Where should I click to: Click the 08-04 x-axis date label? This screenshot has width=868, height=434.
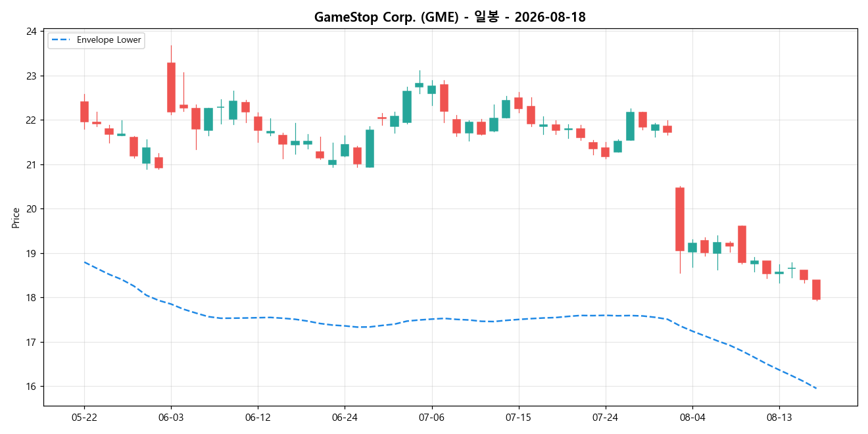692,418
